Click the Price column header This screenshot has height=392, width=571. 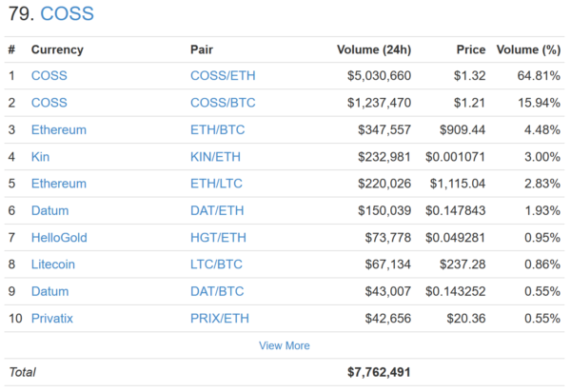(x=471, y=49)
